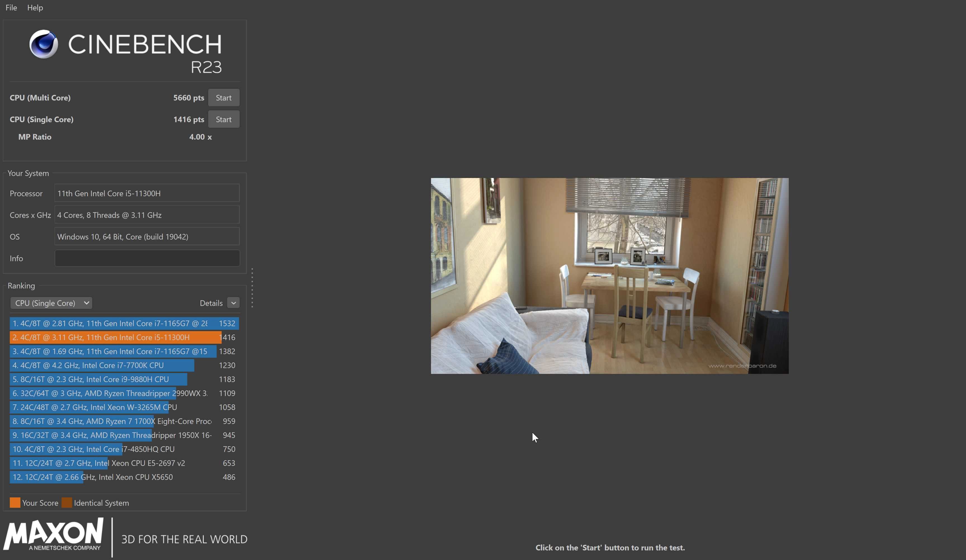
Task: Select ranking row 5 Core i9-9880H
Action: coord(124,379)
